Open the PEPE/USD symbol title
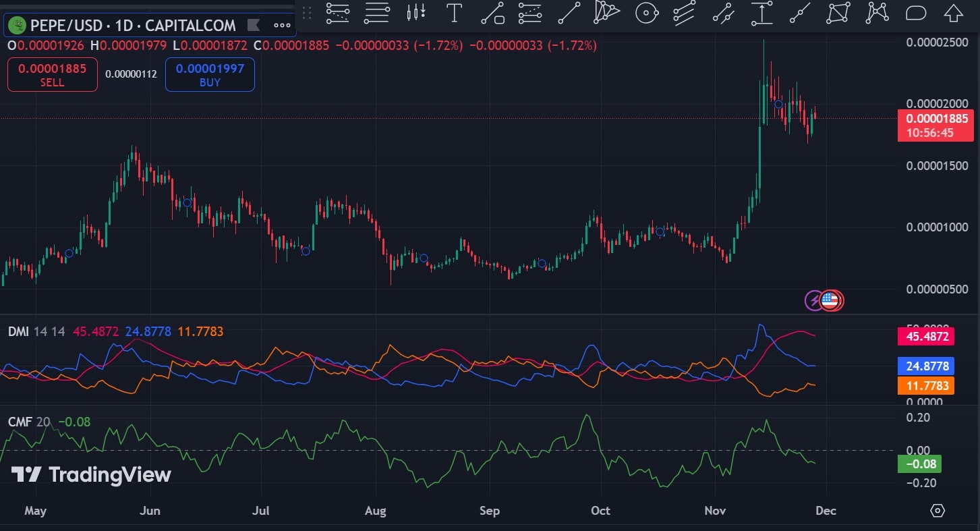 click(133, 26)
